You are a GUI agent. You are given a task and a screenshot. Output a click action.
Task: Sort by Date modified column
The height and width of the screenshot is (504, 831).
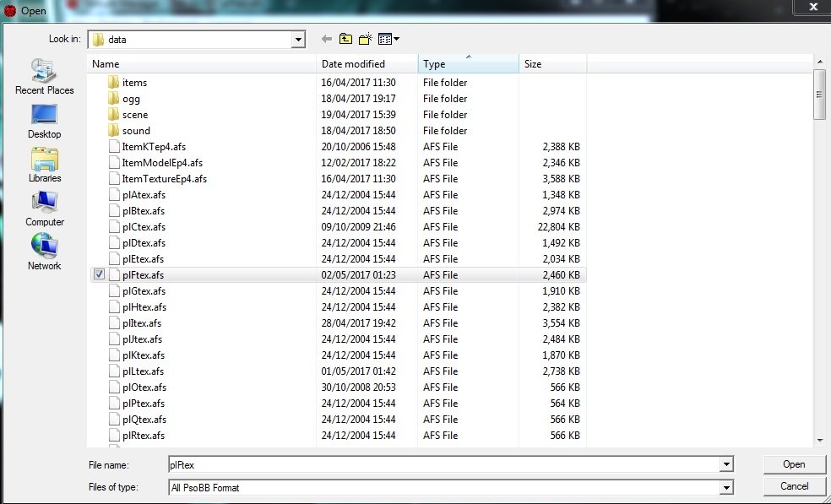click(367, 63)
